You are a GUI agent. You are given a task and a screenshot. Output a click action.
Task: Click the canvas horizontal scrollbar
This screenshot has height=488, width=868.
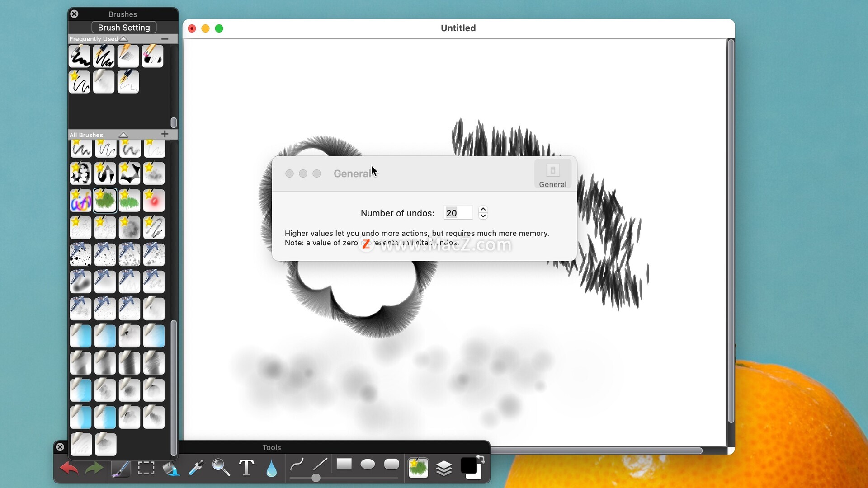596,450
